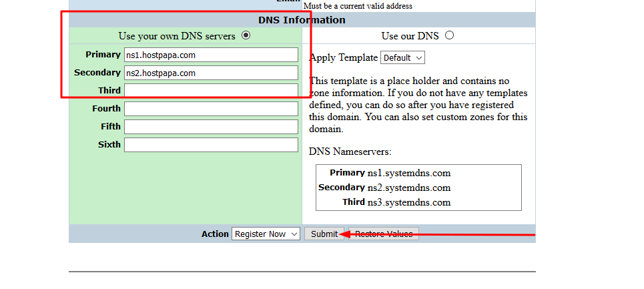Screen dimensions: 644x289
Task: Click the Submit button
Action: 324,234
